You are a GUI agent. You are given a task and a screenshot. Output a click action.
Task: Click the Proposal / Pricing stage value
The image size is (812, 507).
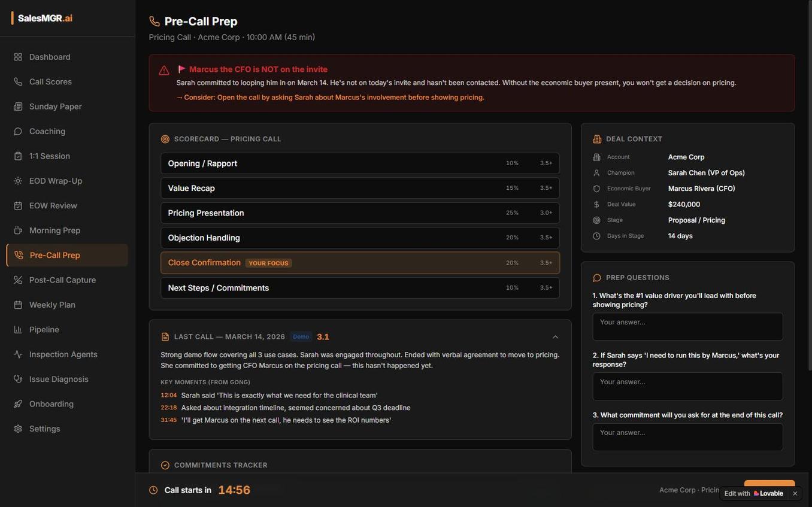(x=696, y=220)
